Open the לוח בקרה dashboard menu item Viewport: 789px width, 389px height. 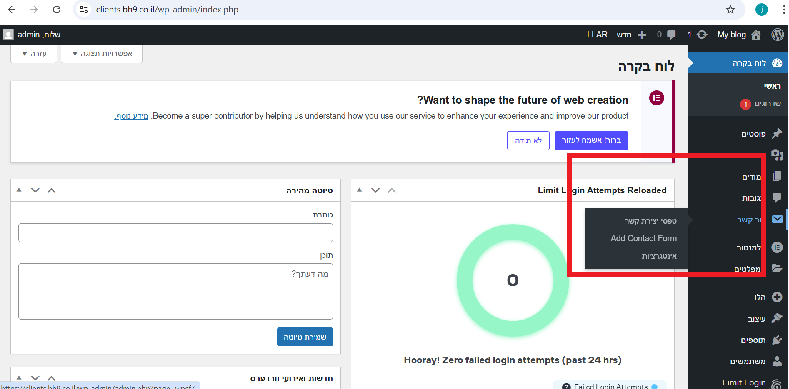(738, 64)
